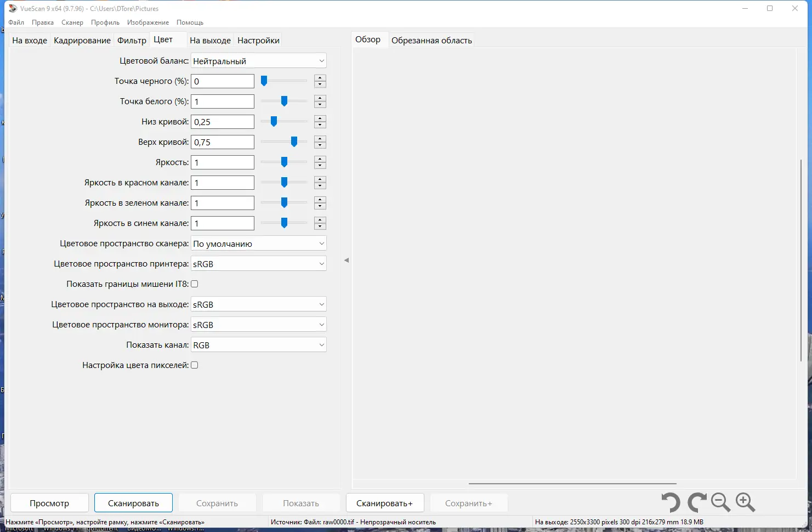Click the Показать button

tap(301, 503)
